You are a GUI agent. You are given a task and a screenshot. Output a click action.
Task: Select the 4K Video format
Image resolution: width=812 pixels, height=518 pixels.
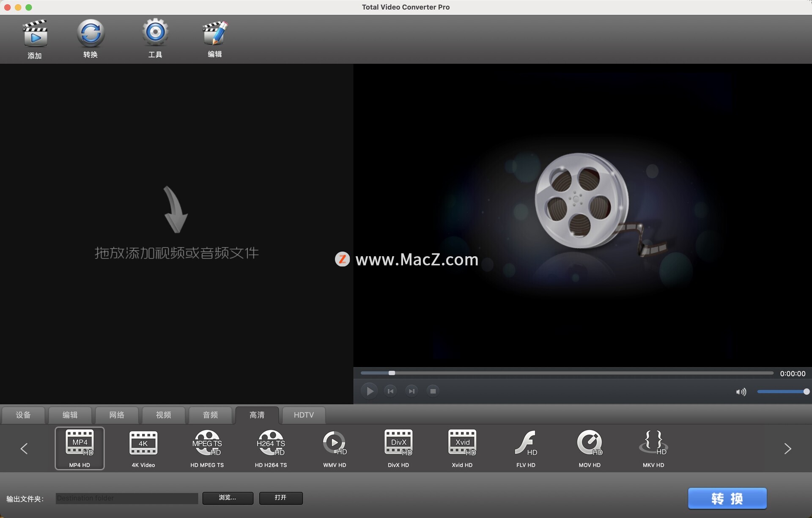click(143, 448)
